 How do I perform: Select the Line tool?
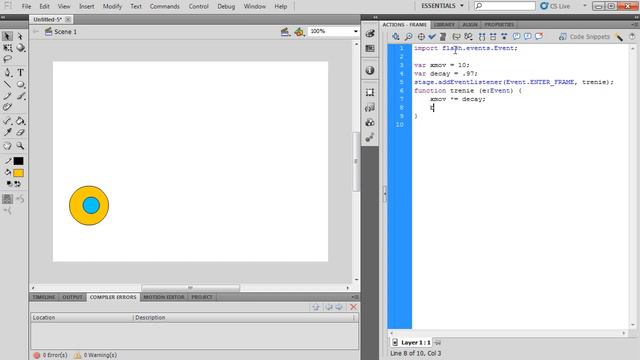click(7, 84)
